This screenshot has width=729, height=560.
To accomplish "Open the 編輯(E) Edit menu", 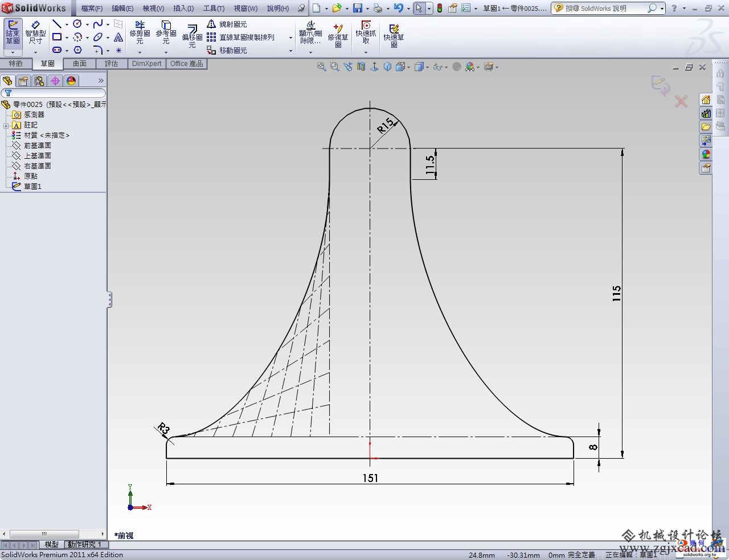I will tap(122, 9).
